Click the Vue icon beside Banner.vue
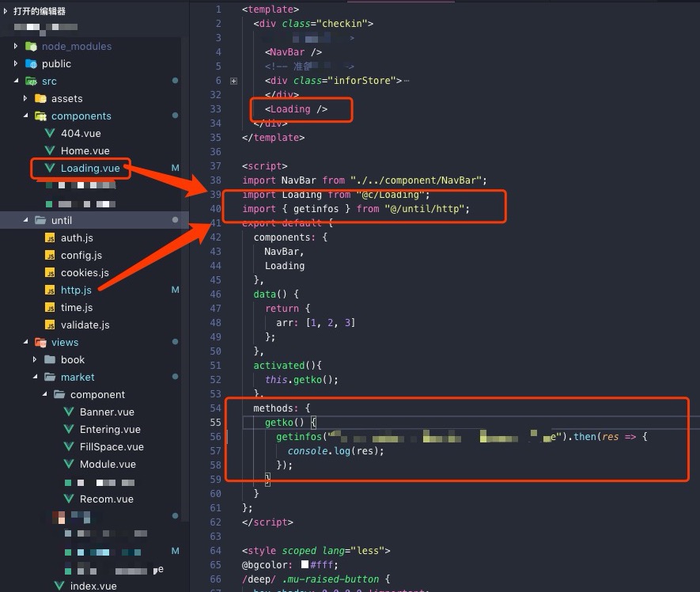Viewport: 700px width, 592px height. click(x=68, y=412)
